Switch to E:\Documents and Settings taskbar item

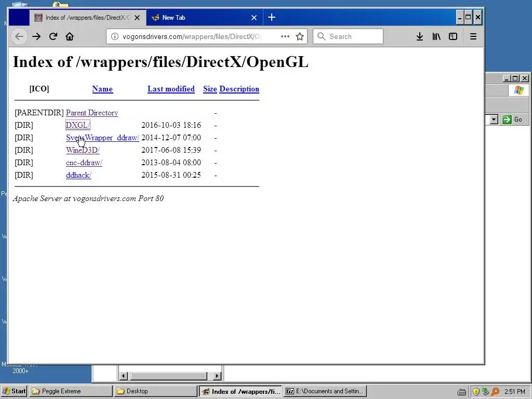325,391
